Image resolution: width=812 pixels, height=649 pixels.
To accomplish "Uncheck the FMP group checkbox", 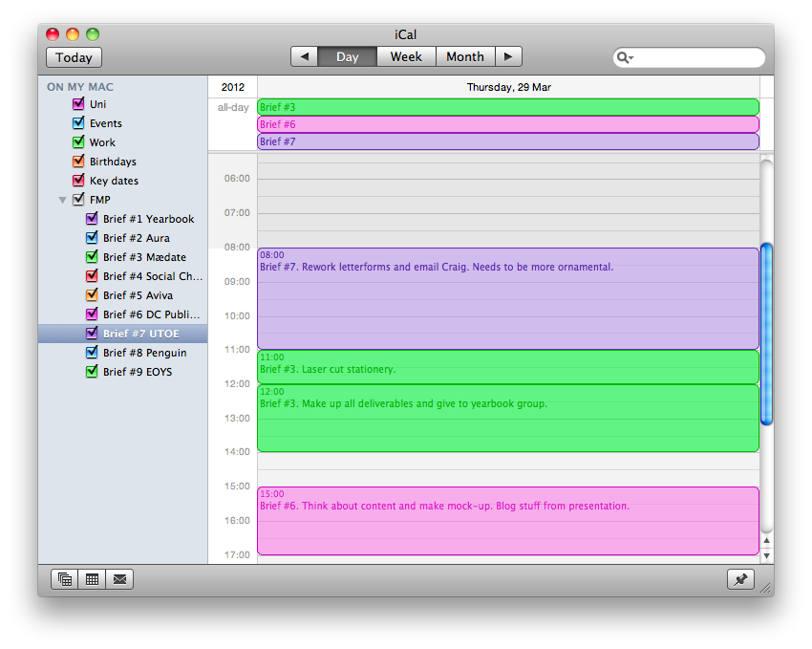I will tap(78, 199).
